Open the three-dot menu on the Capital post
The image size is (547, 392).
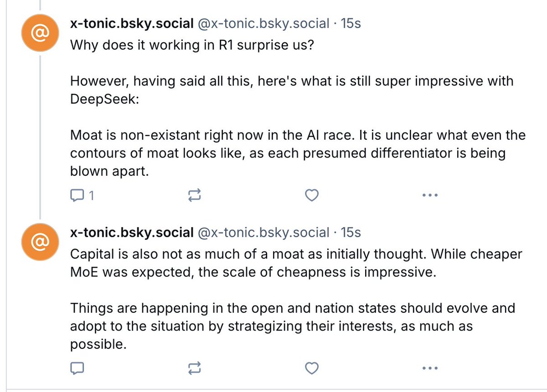429,367
